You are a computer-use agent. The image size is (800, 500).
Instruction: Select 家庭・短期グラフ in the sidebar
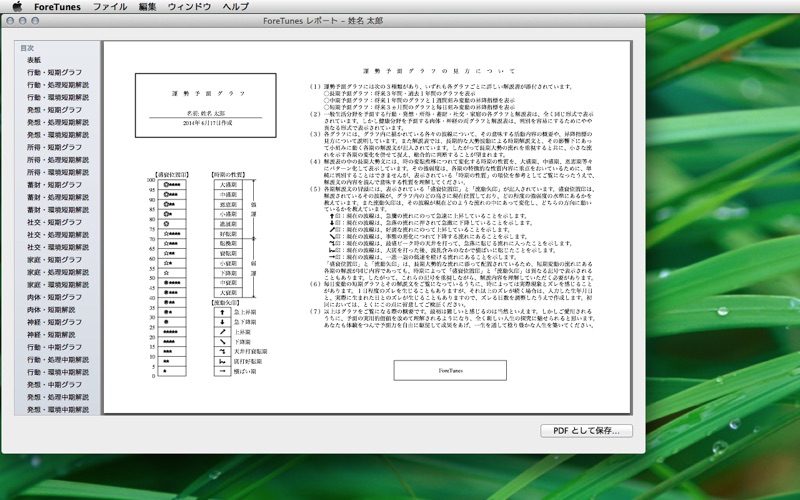[55, 260]
